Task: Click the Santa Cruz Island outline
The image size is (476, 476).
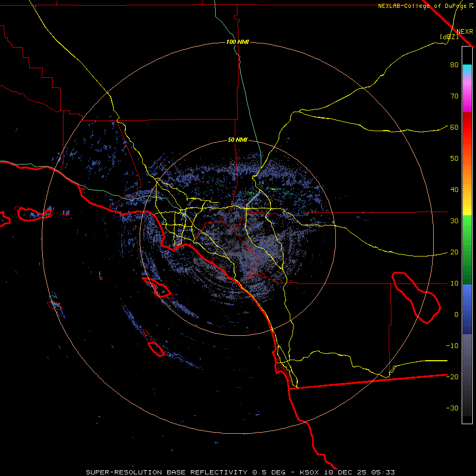Action: point(33,214)
